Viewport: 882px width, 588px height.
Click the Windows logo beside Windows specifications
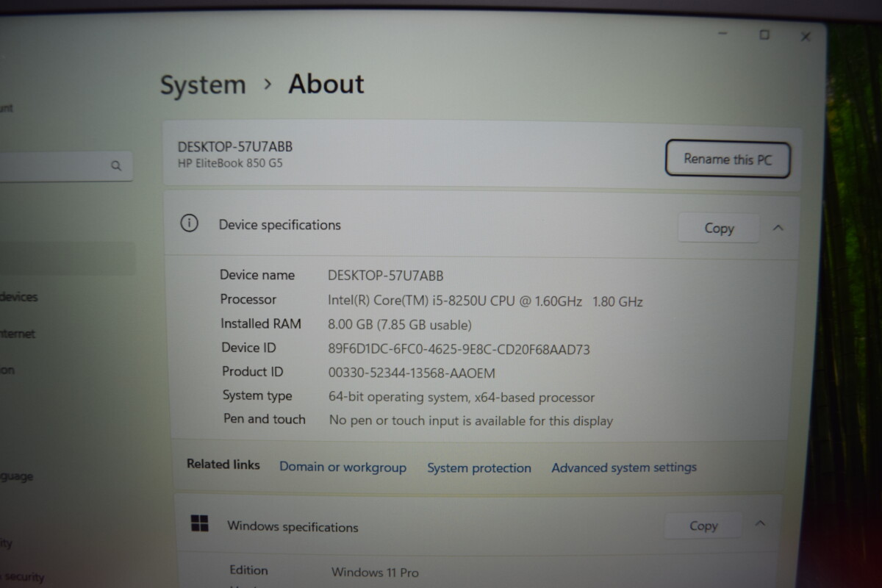(x=199, y=523)
